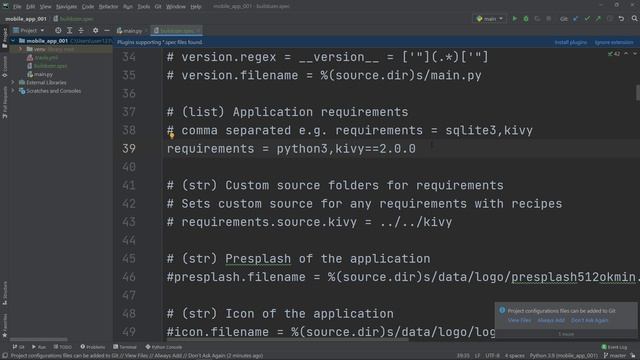Click Git push green arrow icon

[x=598, y=19]
